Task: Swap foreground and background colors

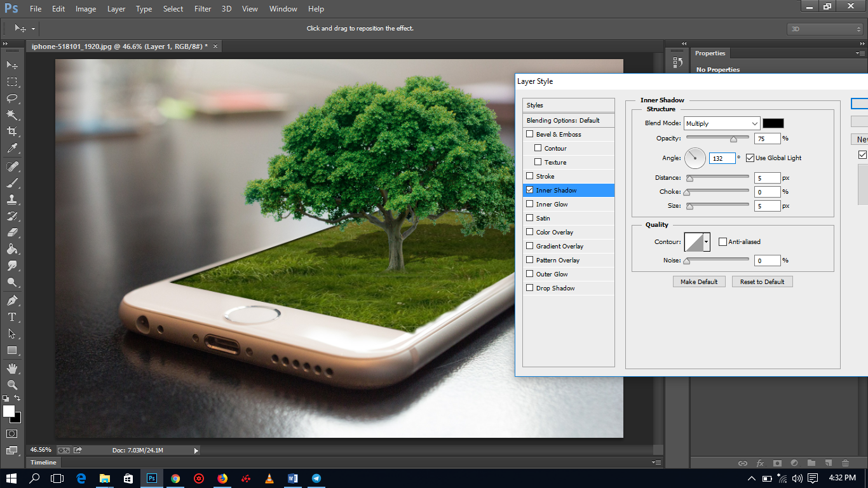Action: (x=17, y=398)
